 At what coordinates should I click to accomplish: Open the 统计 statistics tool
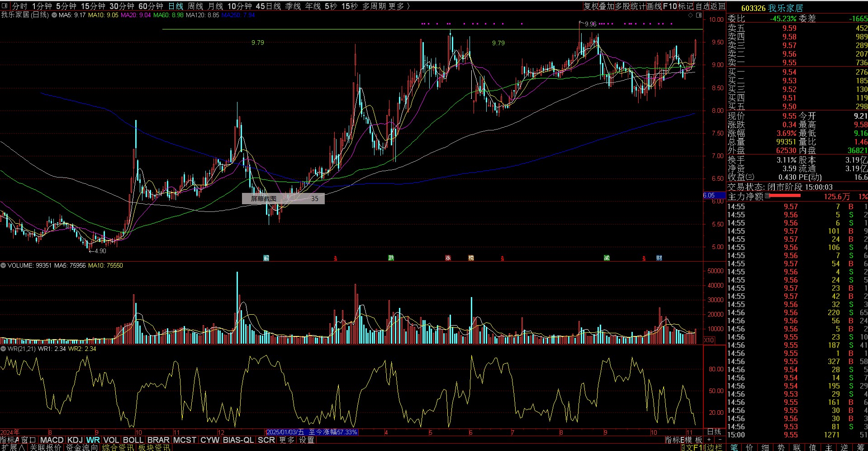(638, 6)
